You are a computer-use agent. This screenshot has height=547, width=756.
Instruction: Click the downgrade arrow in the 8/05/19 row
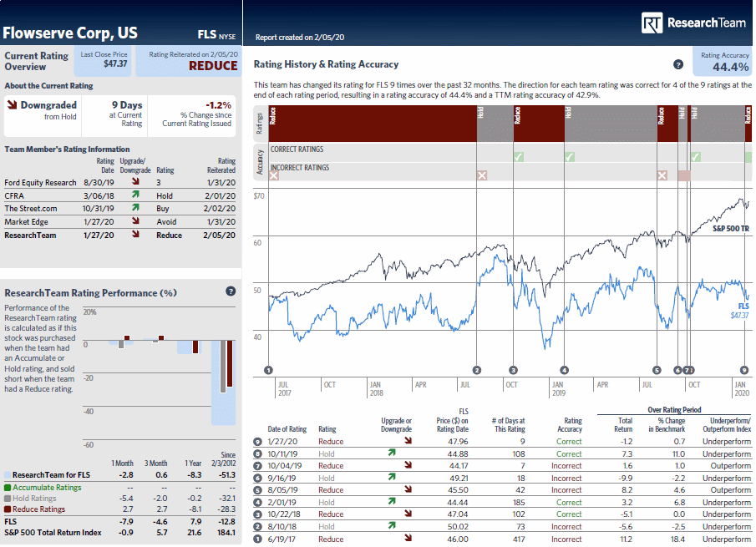(x=408, y=489)
